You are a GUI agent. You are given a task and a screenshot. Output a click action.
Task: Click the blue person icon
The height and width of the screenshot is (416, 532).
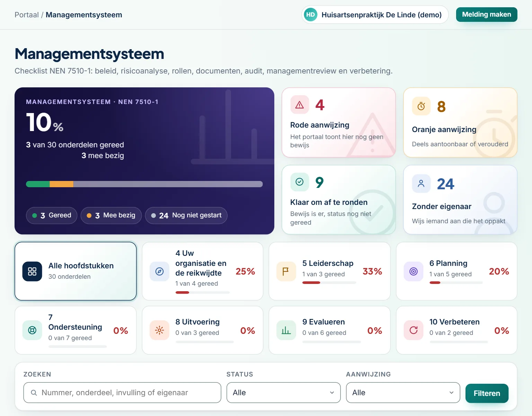421,183
